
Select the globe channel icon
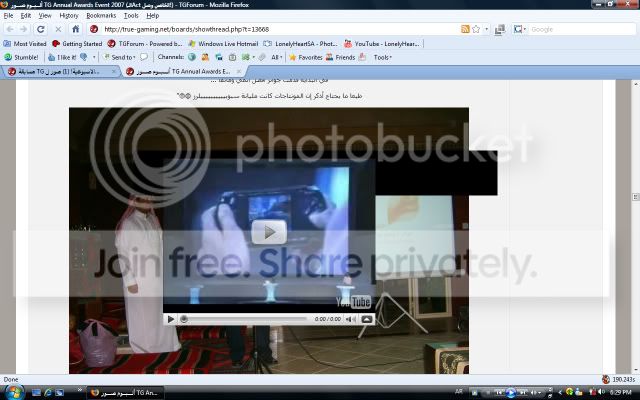tap(191, 57)
